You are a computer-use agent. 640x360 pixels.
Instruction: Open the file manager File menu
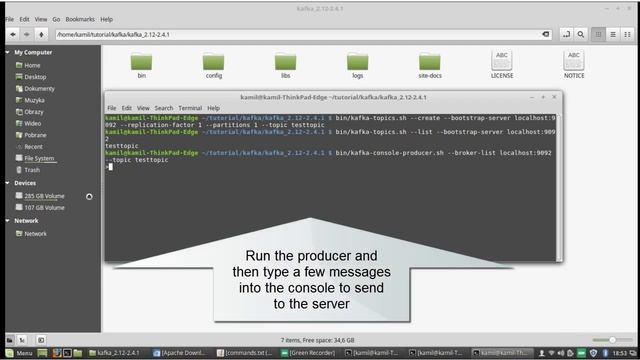click(10, 19)
